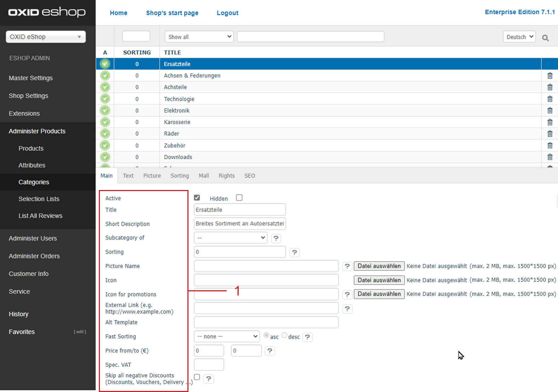Open the Fast Sorting none dropdown
Screen dimensions: 558x392
[227, 336]
